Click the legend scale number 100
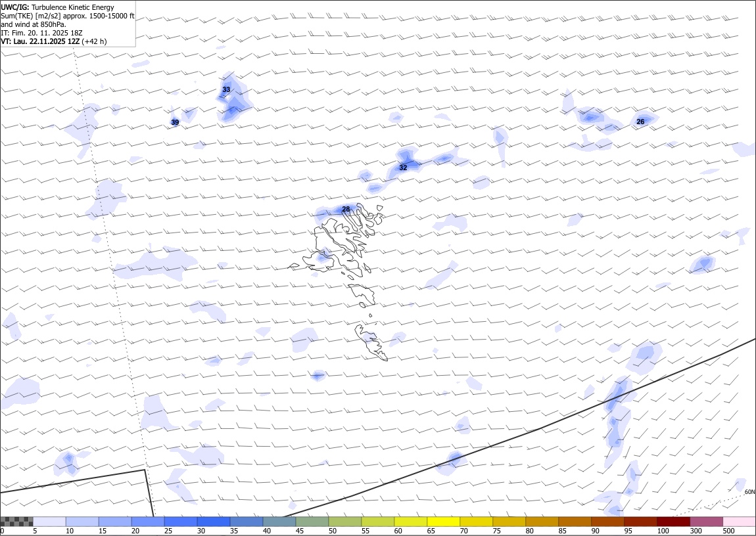756x536 pixels. click(x=663, y=531)
